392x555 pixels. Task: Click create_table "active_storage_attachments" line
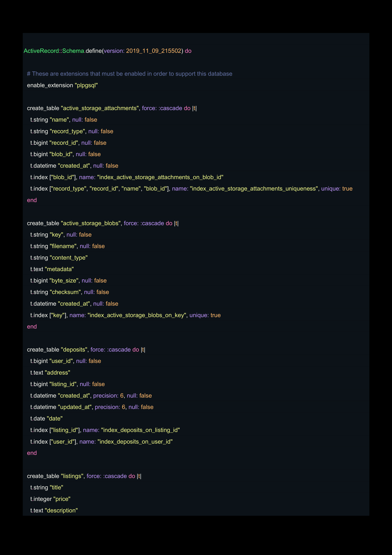[112, 108]
